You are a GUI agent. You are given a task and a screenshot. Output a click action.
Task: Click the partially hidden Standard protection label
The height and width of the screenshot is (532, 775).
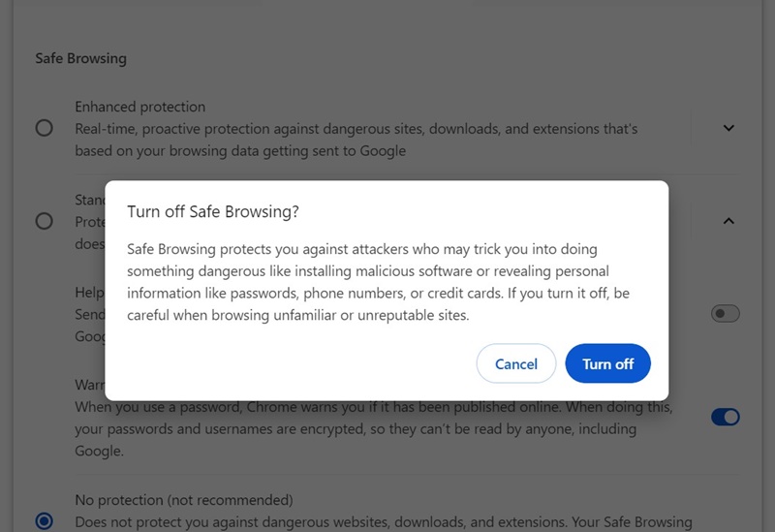[x=89, y=201]
